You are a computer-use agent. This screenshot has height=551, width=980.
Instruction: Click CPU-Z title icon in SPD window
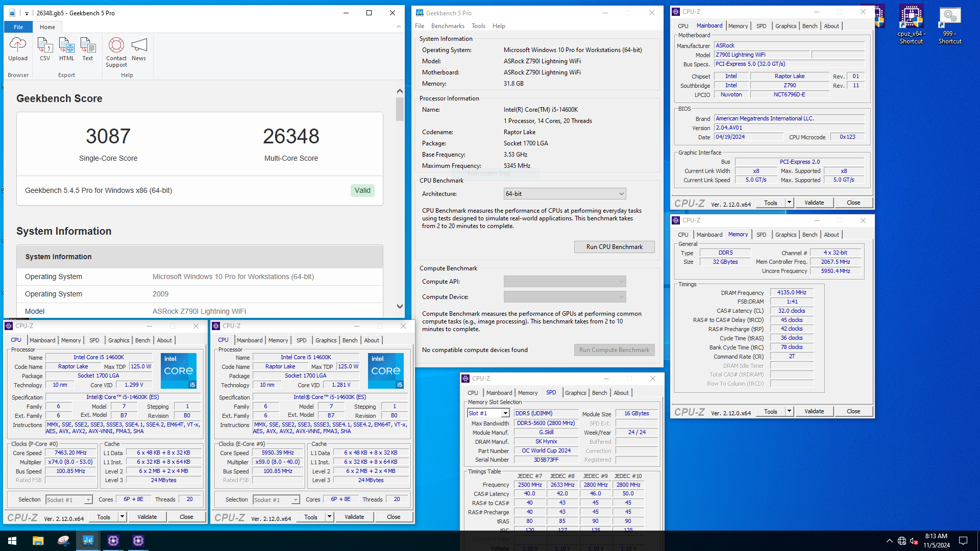coord(465,379)
